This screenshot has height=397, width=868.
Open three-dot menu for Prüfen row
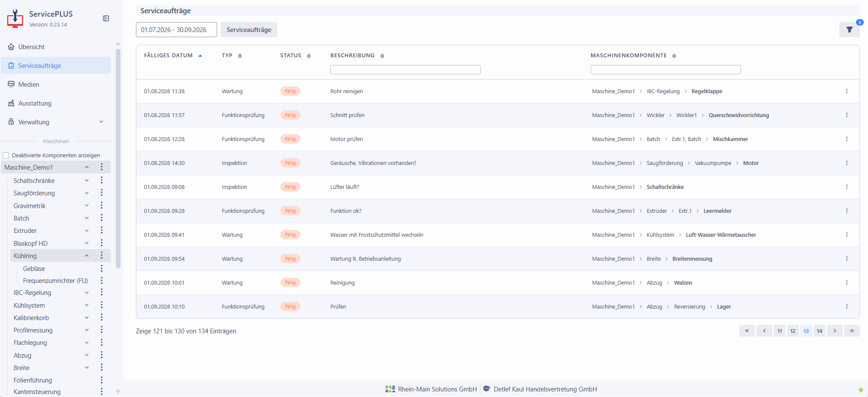coord(846,307)
